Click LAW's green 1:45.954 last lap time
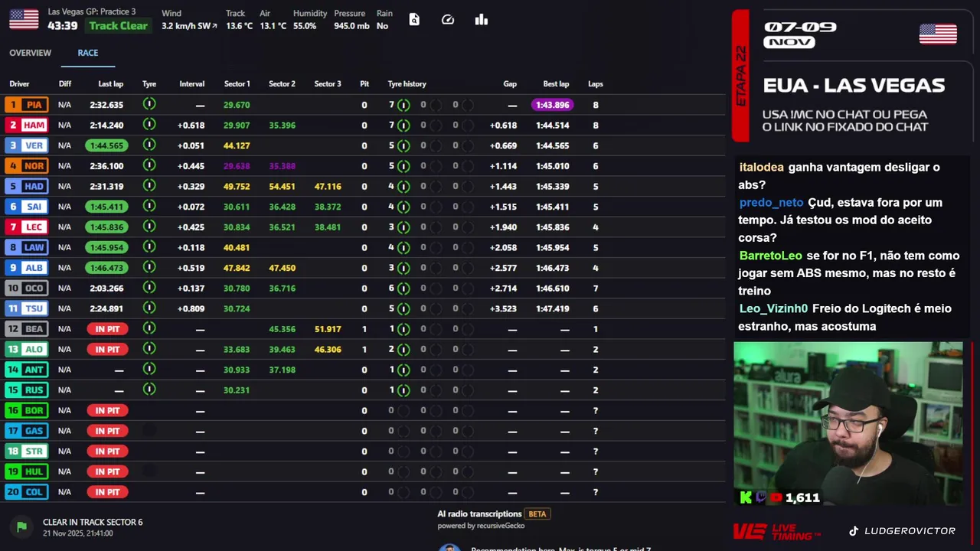The height and width of the screenshot is (551, 980). 106,247
